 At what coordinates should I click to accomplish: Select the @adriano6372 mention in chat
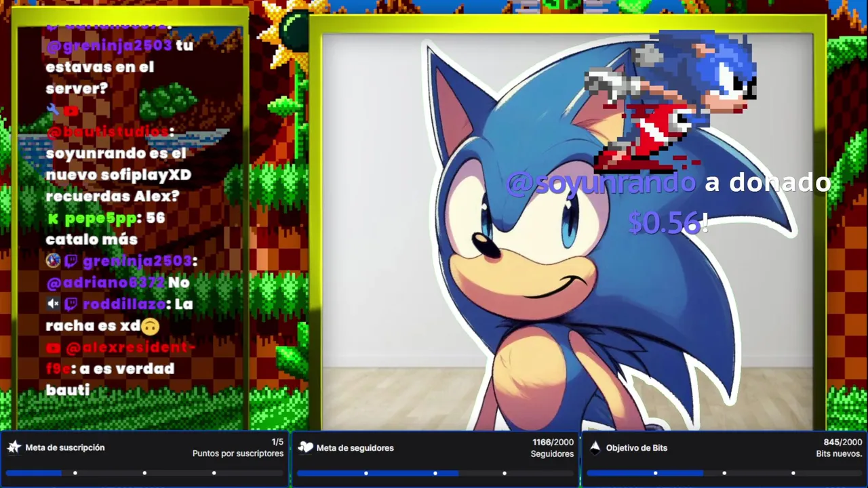tap(106, 283)
